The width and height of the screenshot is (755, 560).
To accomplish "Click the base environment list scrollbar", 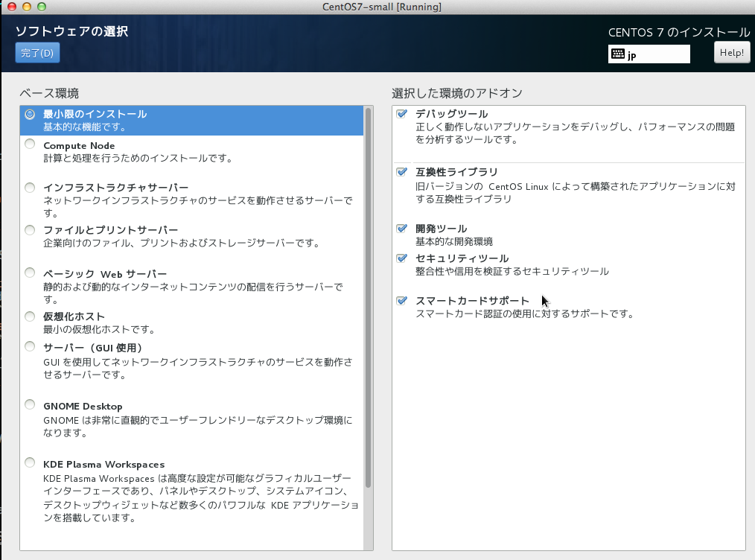I will [x=368, y=298].
